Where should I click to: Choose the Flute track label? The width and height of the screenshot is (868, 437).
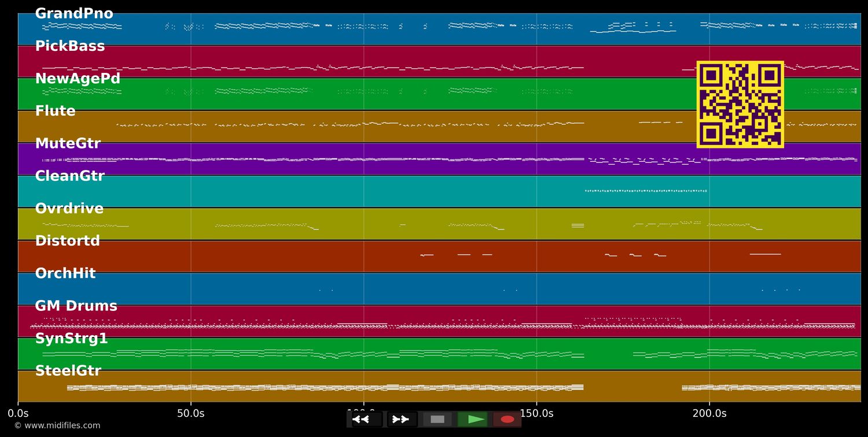pyautogui.click(x=55, y=111)
